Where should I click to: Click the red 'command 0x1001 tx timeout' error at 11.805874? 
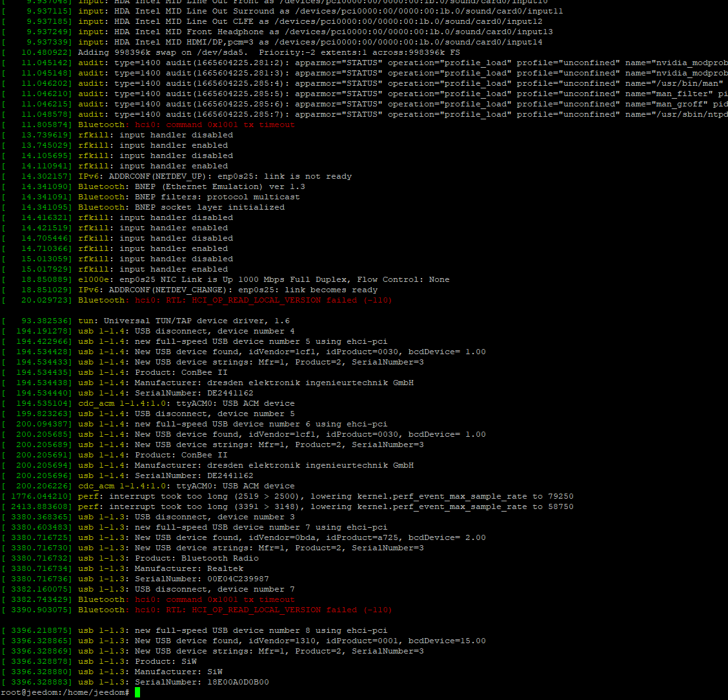click(x=215, y=125)
